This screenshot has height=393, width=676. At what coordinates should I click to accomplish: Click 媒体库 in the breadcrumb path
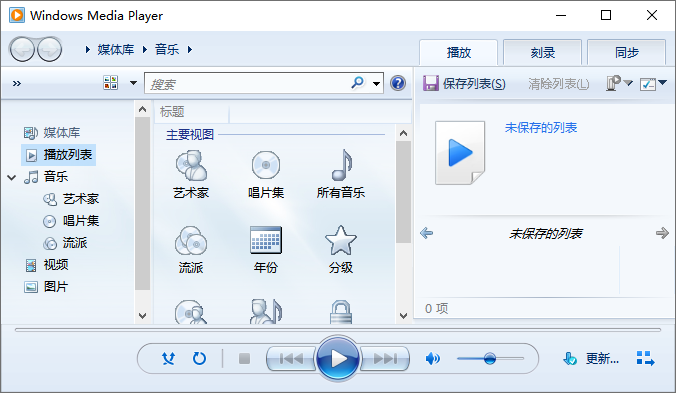click(116, 50)
